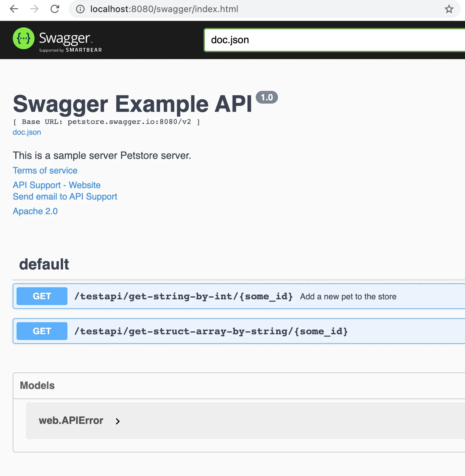Click Send email to API Support
Viewport: 465px width, 476px height.
click(65, 197)
